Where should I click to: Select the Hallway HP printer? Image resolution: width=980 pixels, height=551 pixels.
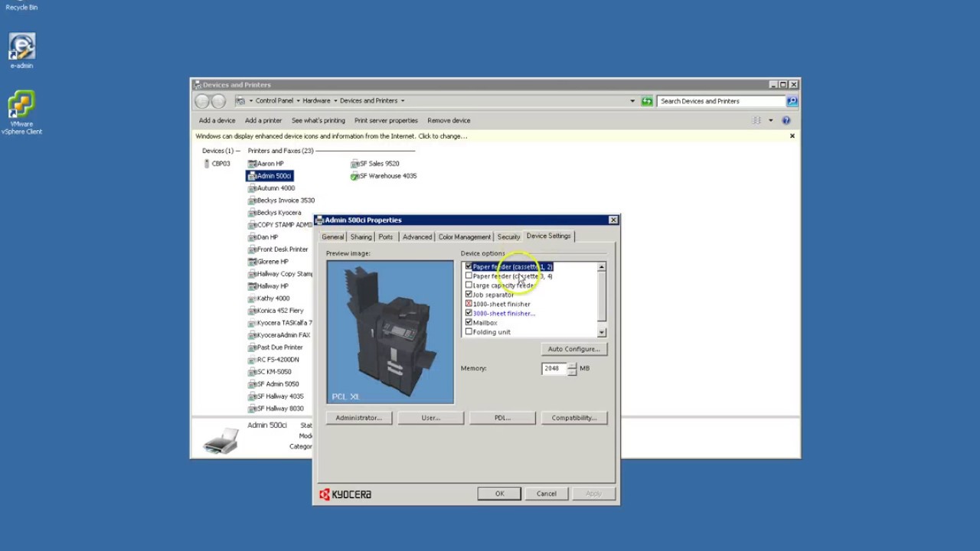268,286
